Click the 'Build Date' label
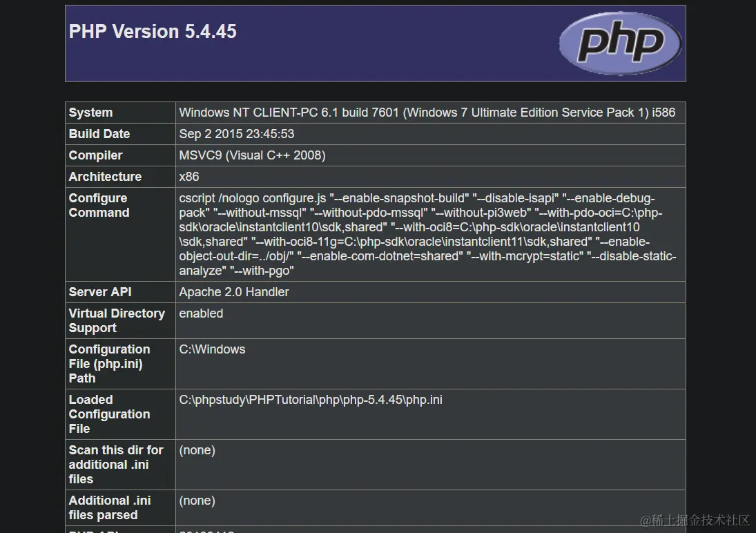Image resolution: width=756 pixels, height=533 pixels. point(99,134)
